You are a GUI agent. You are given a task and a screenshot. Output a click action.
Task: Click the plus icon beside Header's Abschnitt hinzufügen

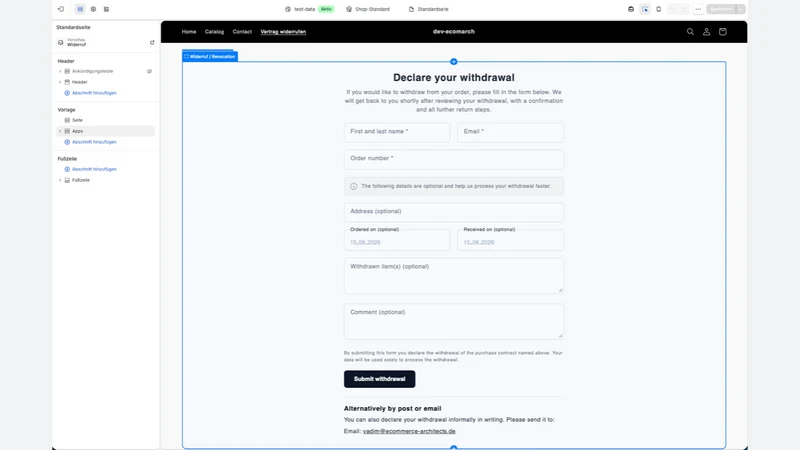pyautogui.click(x=67, y=93)
